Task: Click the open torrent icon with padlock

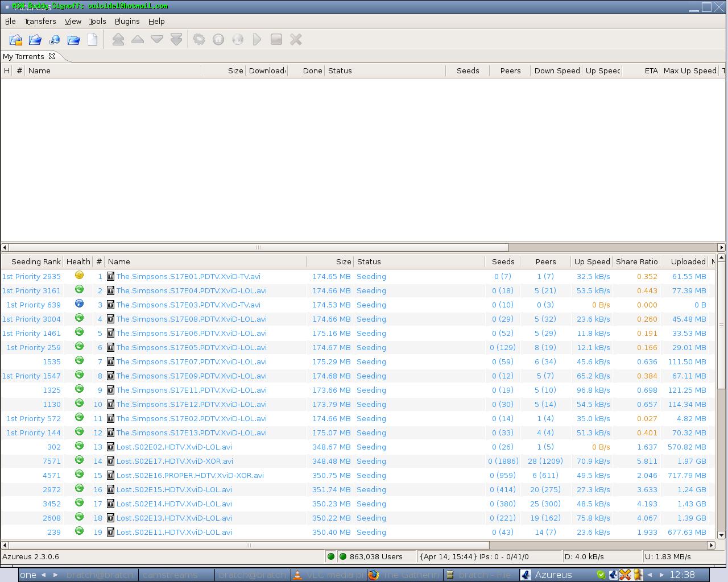Action: tap(16, 40)
